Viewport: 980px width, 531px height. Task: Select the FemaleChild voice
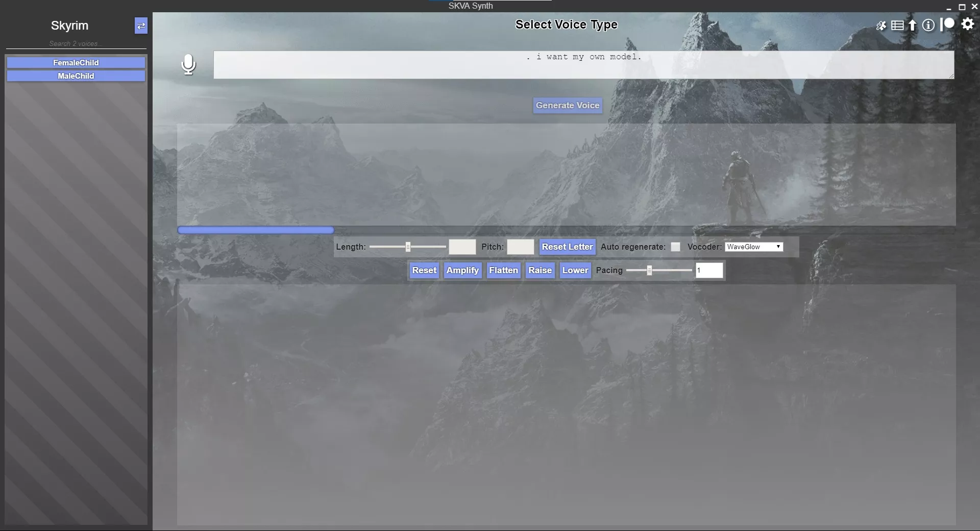(76, 63)
